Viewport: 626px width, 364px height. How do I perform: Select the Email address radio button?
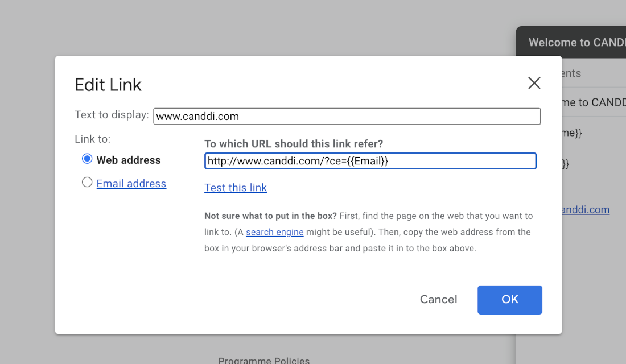pyautogui.click(x=87, y=183)
